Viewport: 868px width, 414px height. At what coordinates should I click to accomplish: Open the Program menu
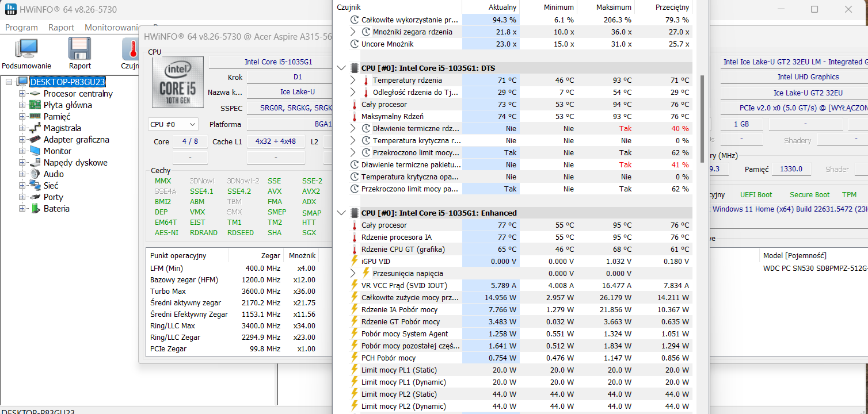coord(21,28)
